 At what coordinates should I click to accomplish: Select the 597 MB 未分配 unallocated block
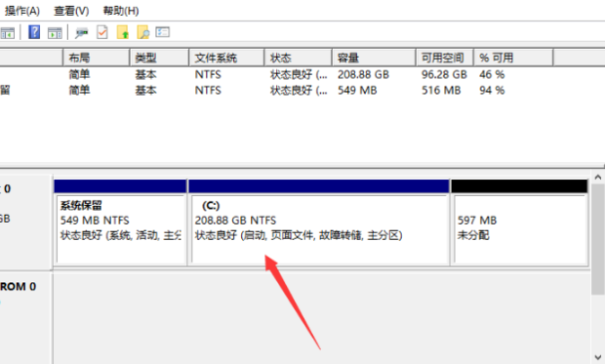pyautogui.click(x=520, y=222)
